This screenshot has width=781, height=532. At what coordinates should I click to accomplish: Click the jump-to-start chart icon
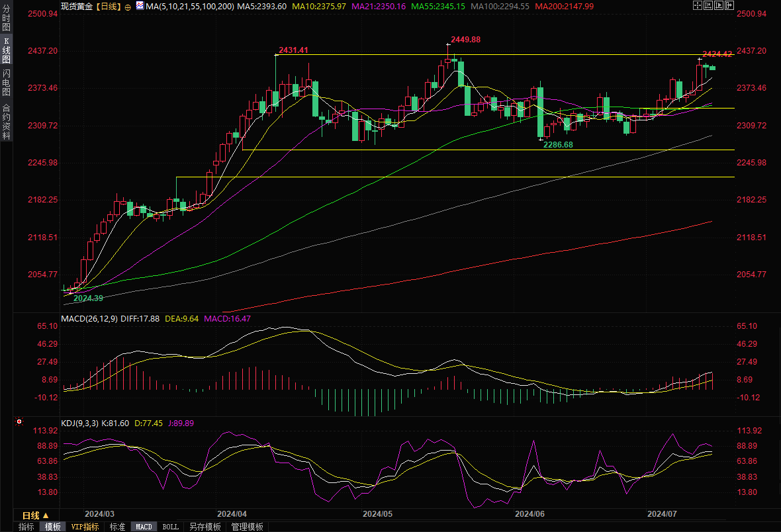pos(709,5)
